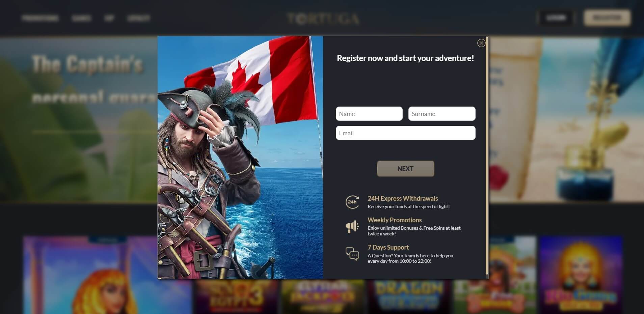Click the popup's vertical scrollbar
The image size is (644, 314).
coord(487,155)
